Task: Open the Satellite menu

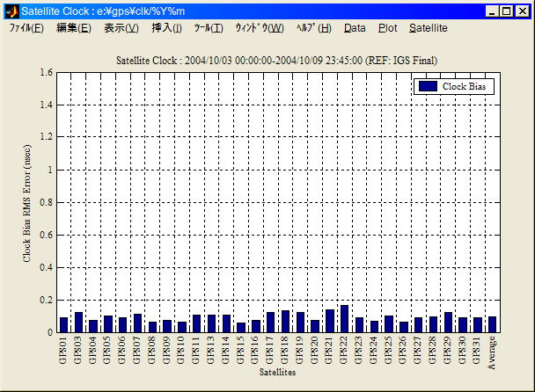Action: 428,28
